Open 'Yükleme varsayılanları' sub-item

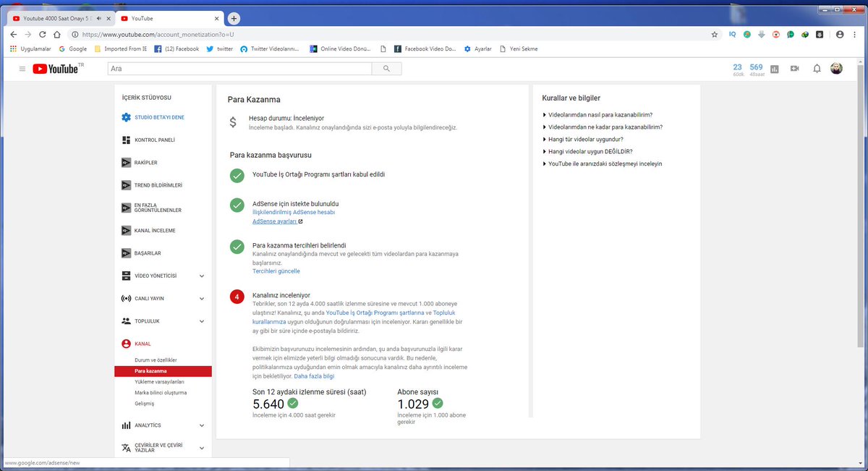pyautogui.click(x=159, y=381)
